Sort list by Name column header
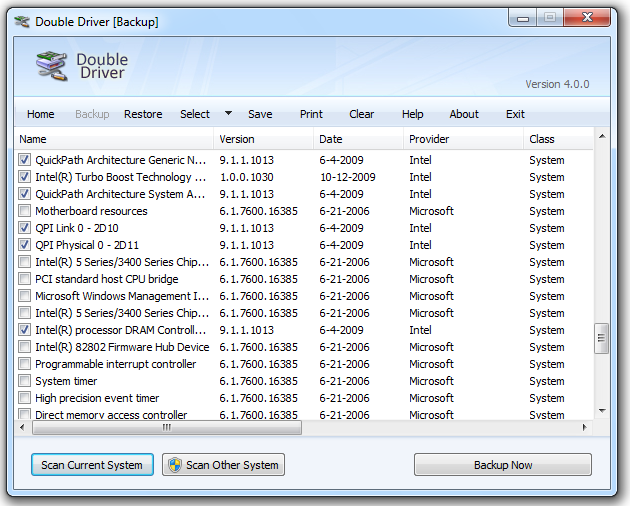The height and width of the screenshot is (506, 630). (114, 139)
